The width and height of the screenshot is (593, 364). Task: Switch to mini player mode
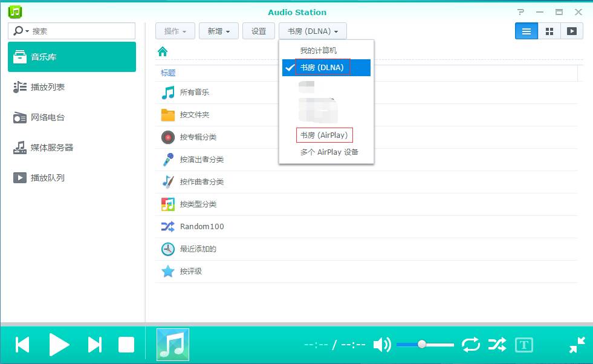tap(577, 345)
